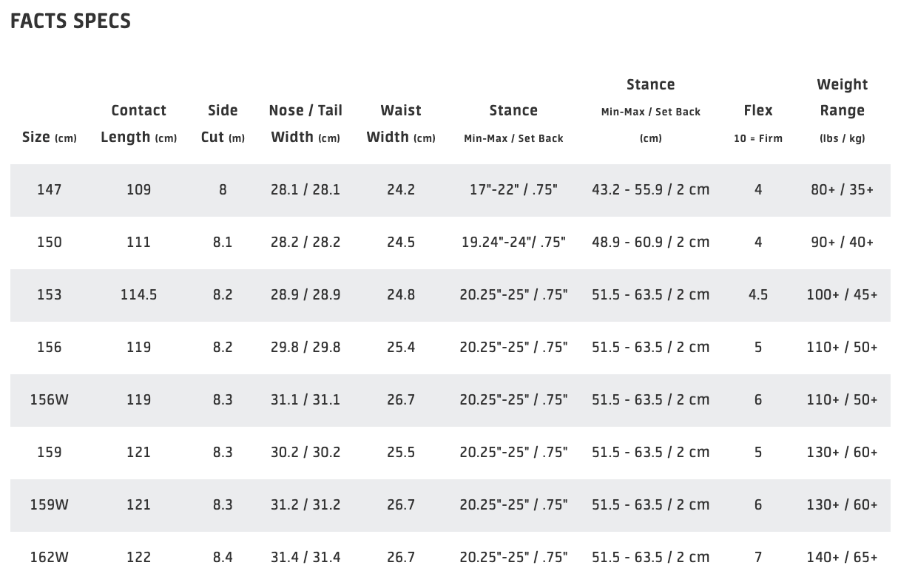Screen dimensions: 898x588
Task: Click the Waist Width column header
Action: (x=401, y=124)
